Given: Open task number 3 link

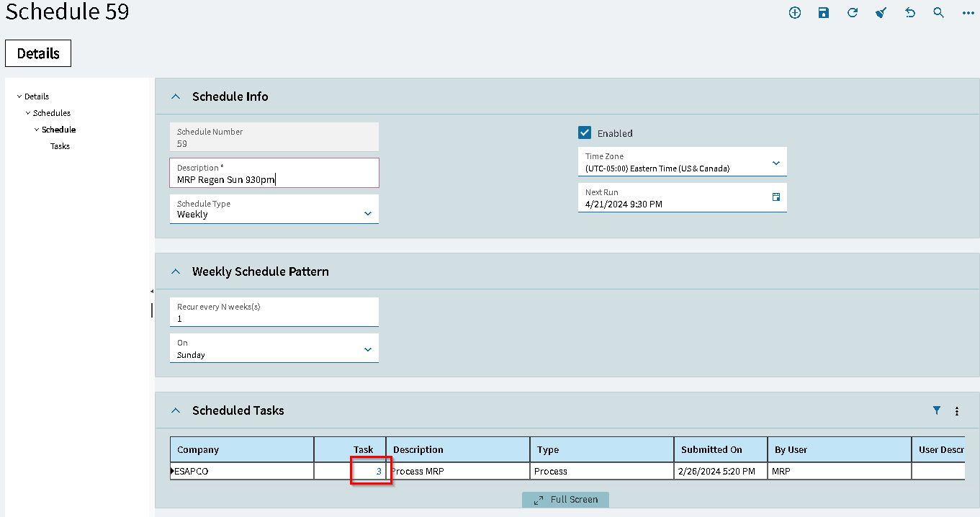Looking at the screenshot, I should (379, 471).
